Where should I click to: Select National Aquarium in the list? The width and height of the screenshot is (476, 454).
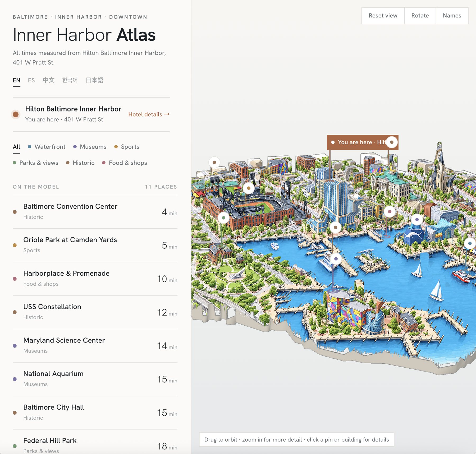[95, 379]
